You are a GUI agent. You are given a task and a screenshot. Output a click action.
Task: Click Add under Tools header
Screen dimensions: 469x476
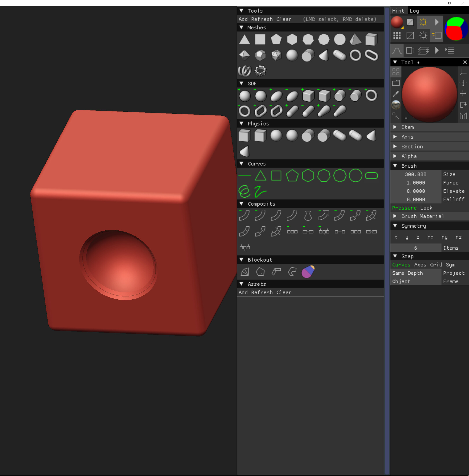click(243, 19)
